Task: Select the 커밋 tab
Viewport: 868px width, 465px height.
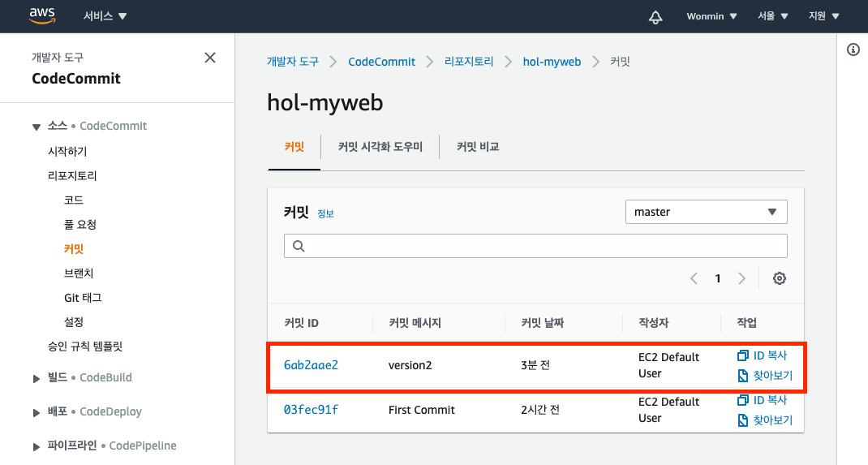Action: tap(294, 147)
